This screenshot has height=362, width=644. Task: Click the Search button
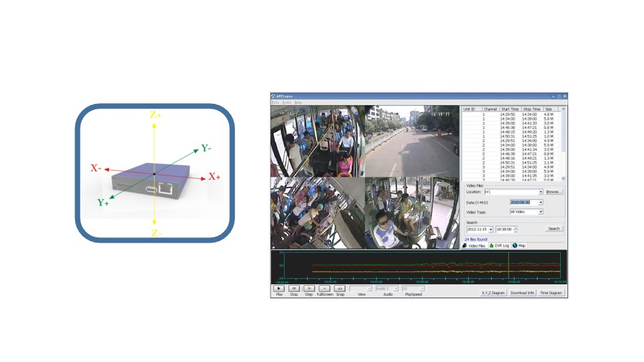click(553, 229)
